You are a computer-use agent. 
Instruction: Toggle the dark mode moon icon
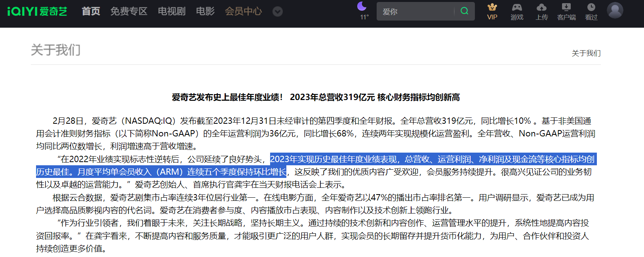(362, 6)
